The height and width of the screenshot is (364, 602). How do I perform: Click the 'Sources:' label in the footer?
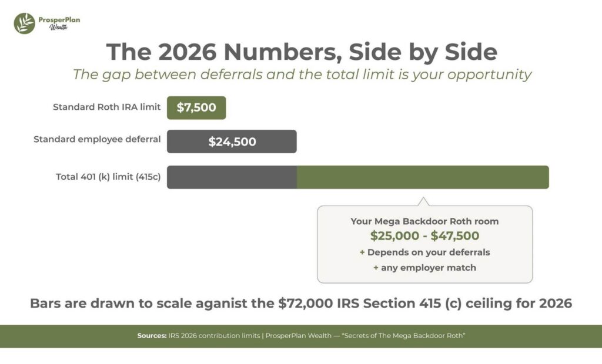click(x=152, y=336)
